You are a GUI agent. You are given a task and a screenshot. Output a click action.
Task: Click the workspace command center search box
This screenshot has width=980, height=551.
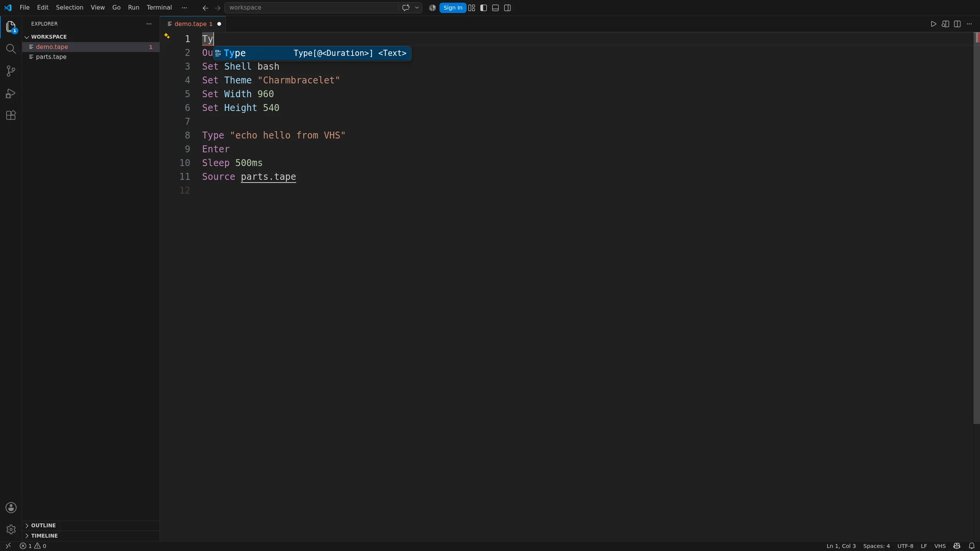(311, 8)
